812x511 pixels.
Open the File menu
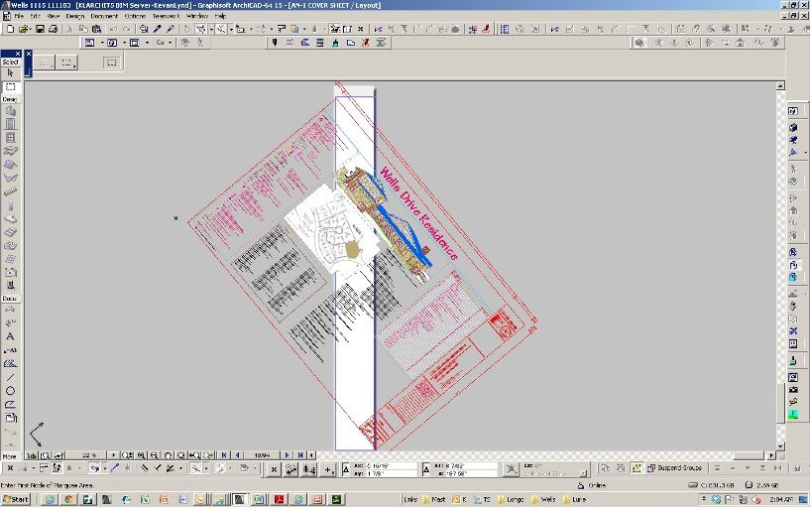[x=19, y=16]
